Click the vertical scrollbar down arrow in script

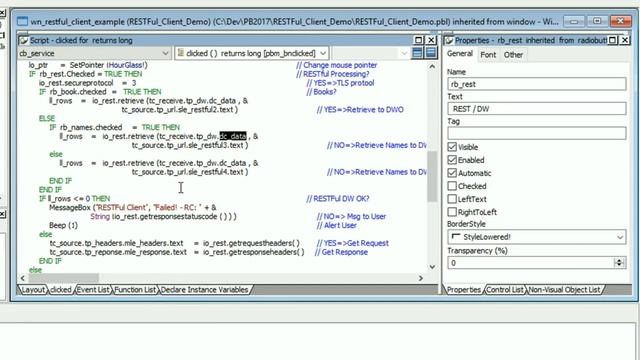tap(432, 267)
